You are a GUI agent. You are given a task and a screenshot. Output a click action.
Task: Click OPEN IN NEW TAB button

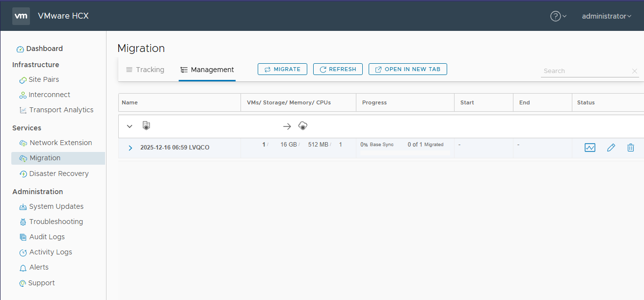[x=408, y=69]
